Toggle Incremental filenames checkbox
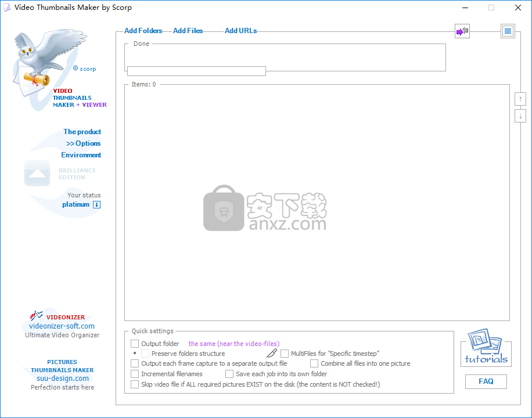 click(x=135, y=374)
